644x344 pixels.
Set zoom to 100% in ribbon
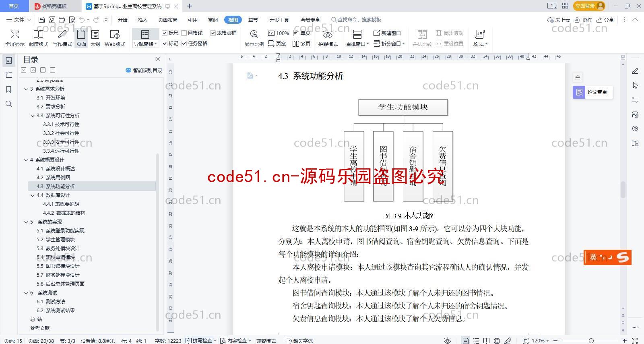(279, 33)
